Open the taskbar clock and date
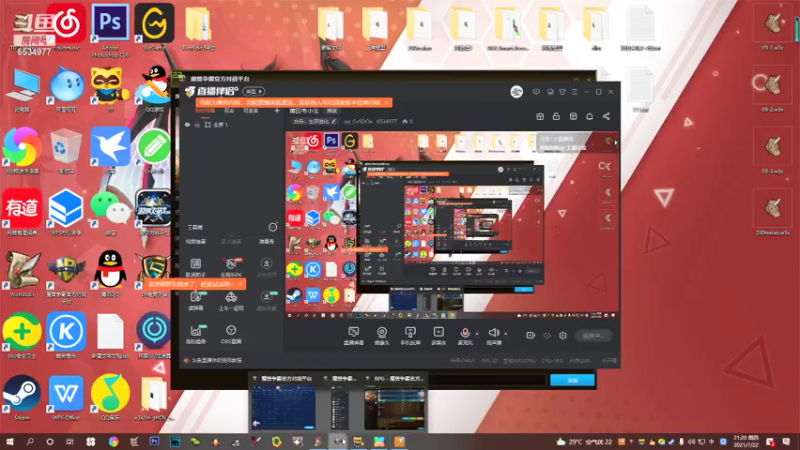This screenshot has height=450, width=800. coord(746,441)
